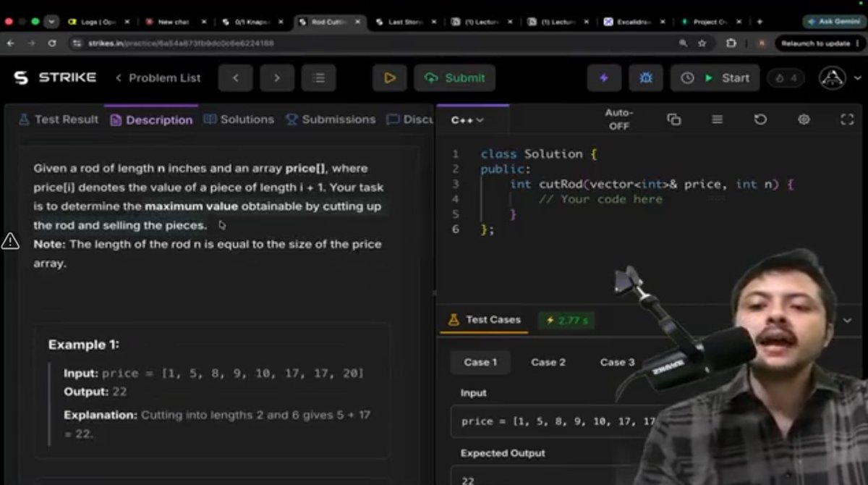Bookmark this page with star icon
The image size is (868, 485).
702,43
